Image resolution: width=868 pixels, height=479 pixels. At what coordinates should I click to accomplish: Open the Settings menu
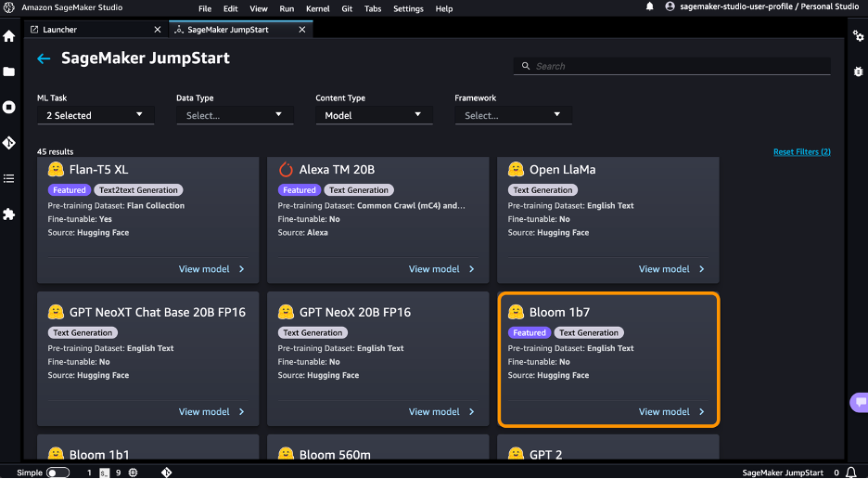(x=409, y=9)
